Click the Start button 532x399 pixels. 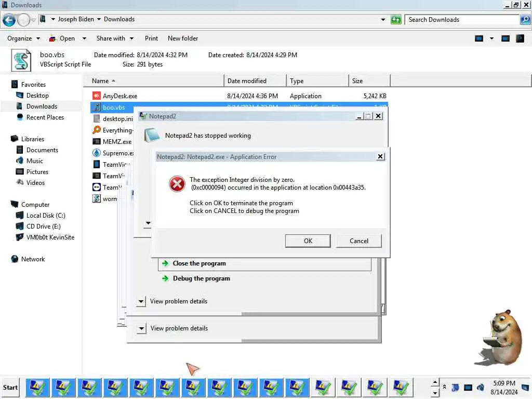click(x=10, y=388)
